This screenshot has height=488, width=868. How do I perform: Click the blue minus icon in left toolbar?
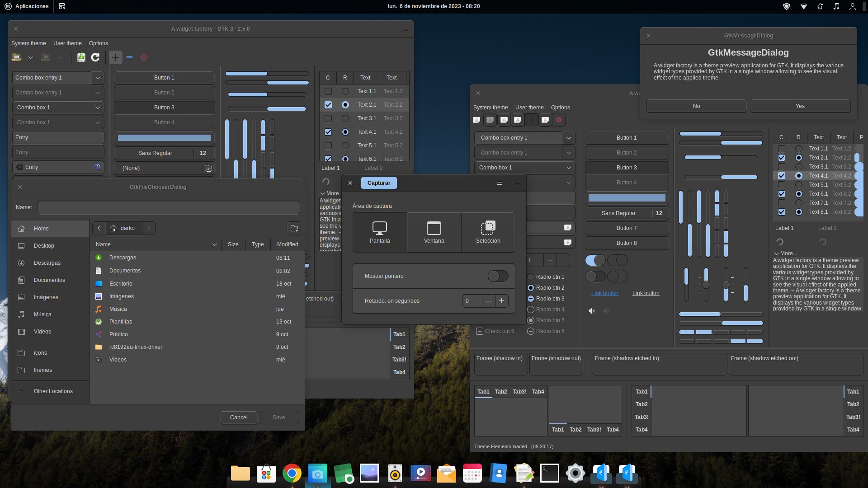pos(130,57)
